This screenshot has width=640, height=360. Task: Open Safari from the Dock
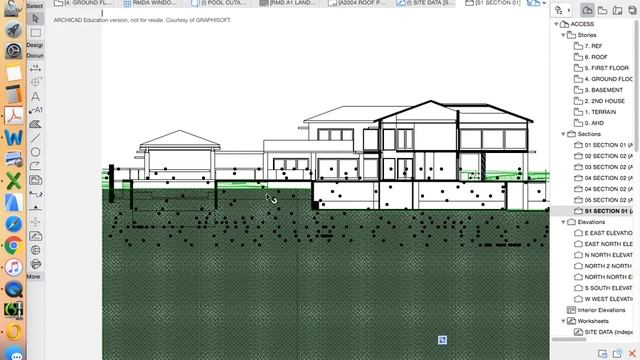tap(13, 224)
